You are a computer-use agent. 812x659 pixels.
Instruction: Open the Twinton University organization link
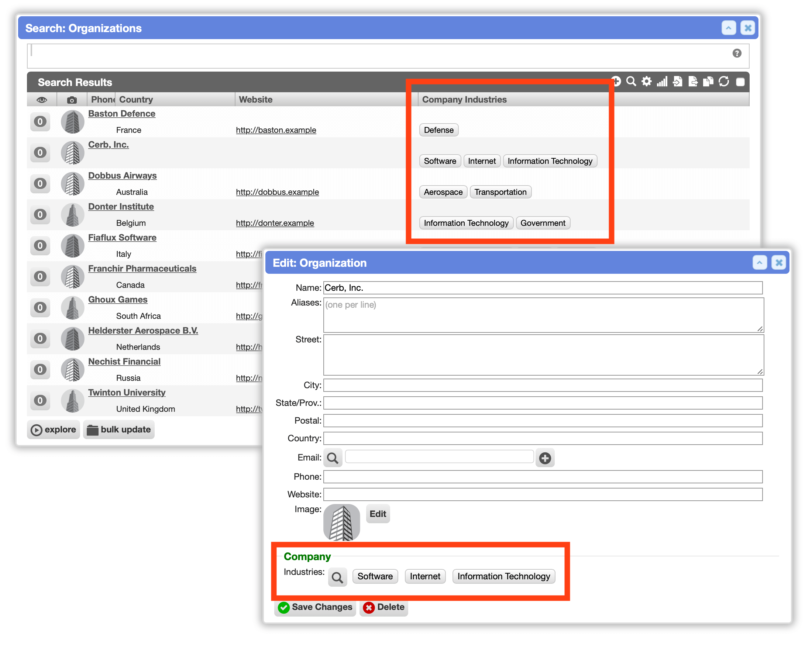point(127,393)
